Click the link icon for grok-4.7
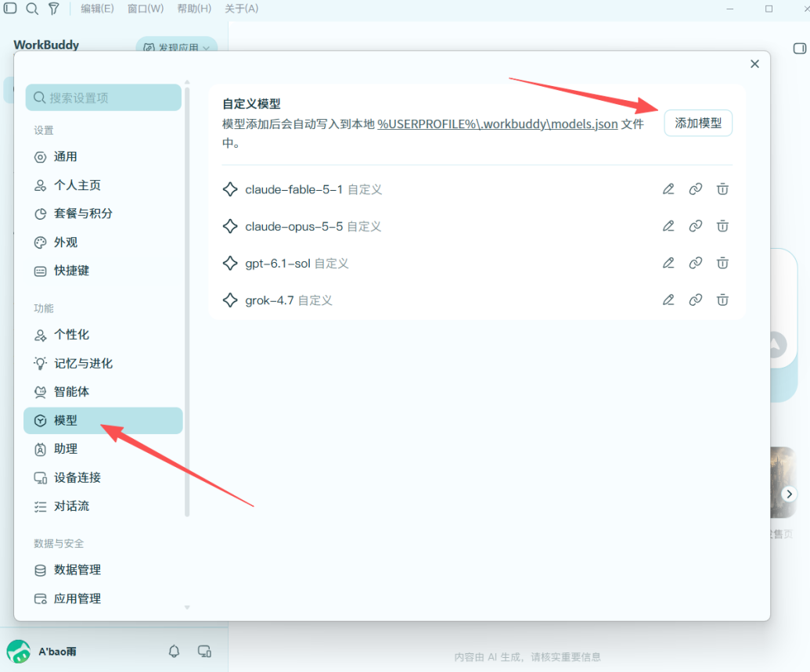This screenshot has height=672, width=810. [695, 300]
